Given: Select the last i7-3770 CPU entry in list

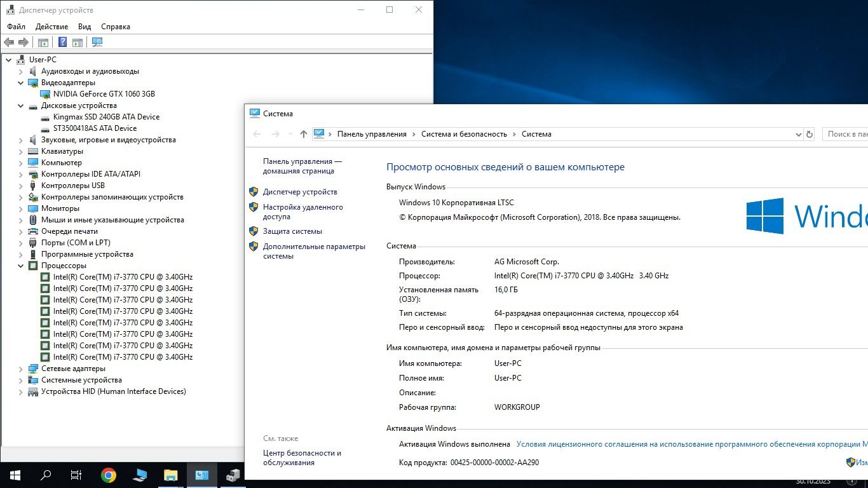Looking at the screenshot, I should coord(123,357).
